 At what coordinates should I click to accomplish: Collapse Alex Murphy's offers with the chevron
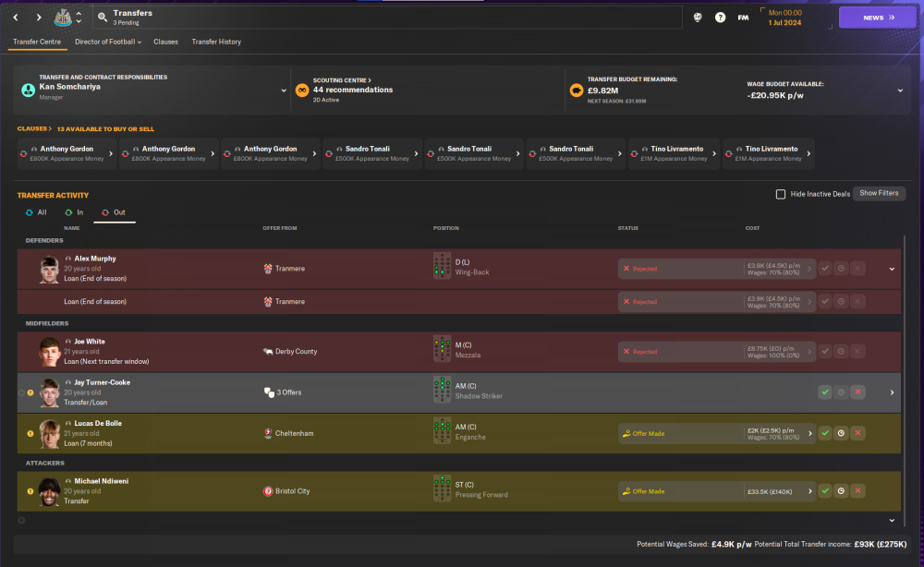pyautogui.click(x=892, y=269)
